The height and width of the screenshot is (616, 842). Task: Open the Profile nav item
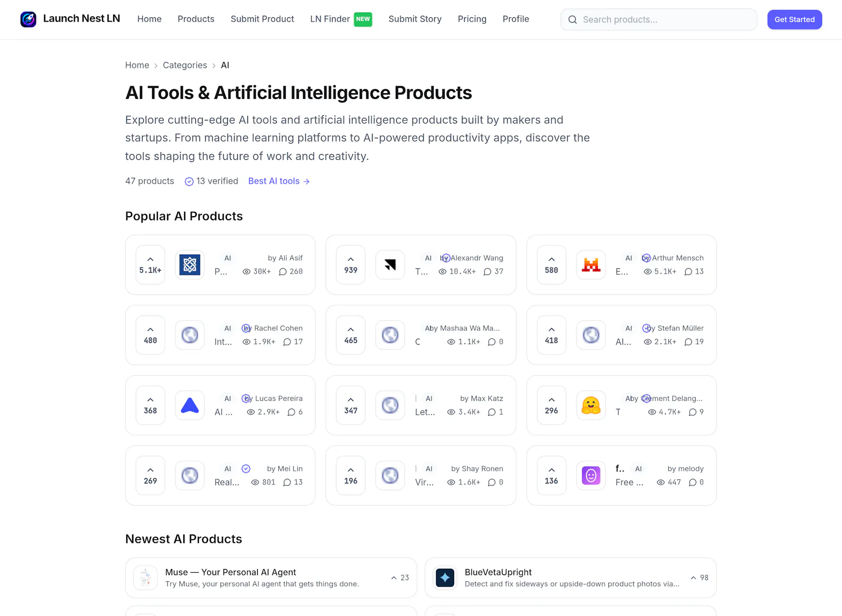click(516, 19)
